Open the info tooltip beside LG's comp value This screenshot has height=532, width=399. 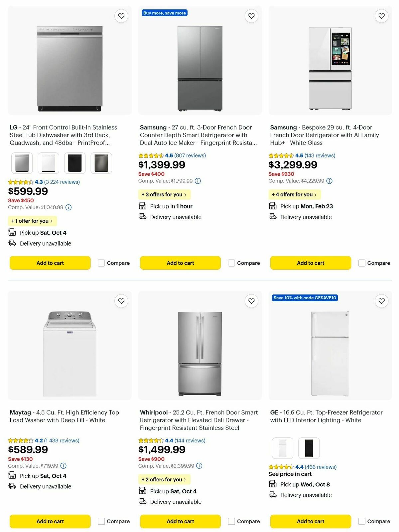coord(68,207)
